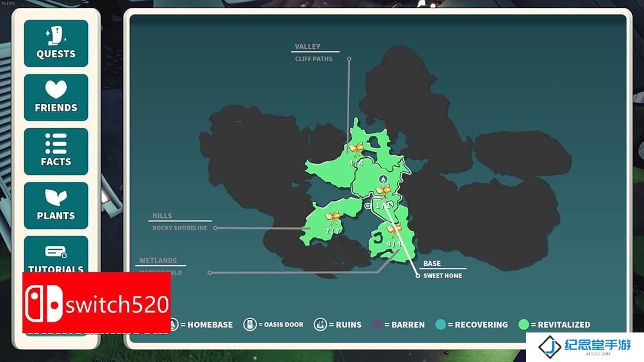Click the BARREN legend text
This screenshot has width=644, height=362.
tap(408, 325)
